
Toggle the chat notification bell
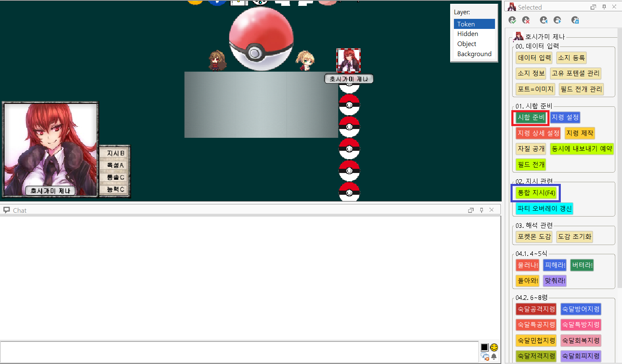494,356
